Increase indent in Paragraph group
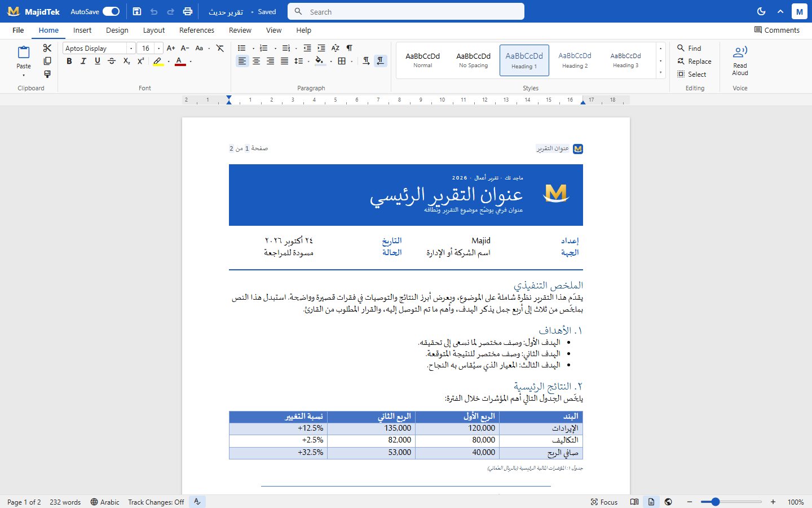 [321, 48]
